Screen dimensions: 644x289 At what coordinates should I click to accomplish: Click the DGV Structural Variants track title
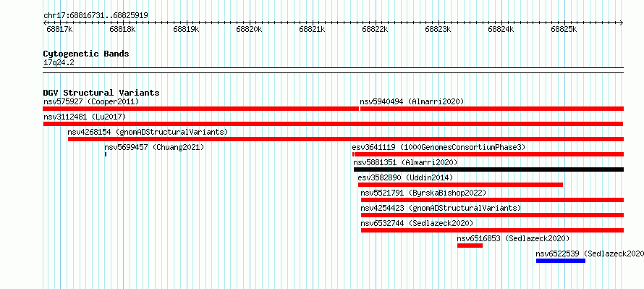tap(101, 93)
